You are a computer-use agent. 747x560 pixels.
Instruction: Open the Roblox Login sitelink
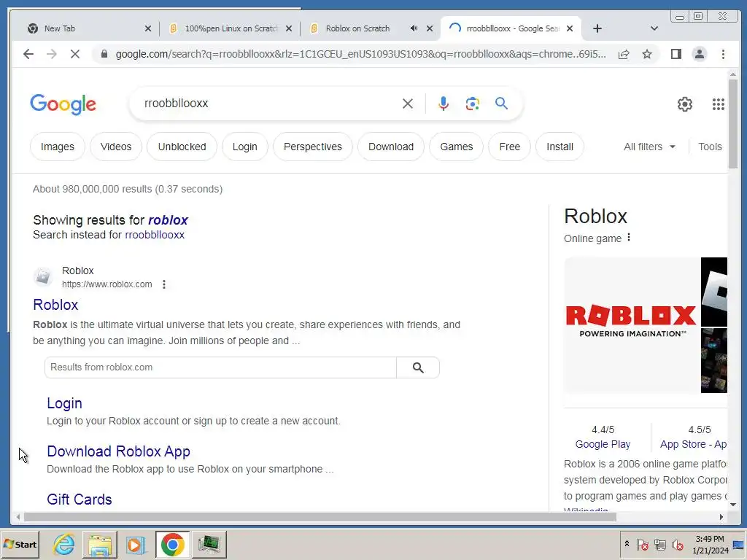coord(64,403)
